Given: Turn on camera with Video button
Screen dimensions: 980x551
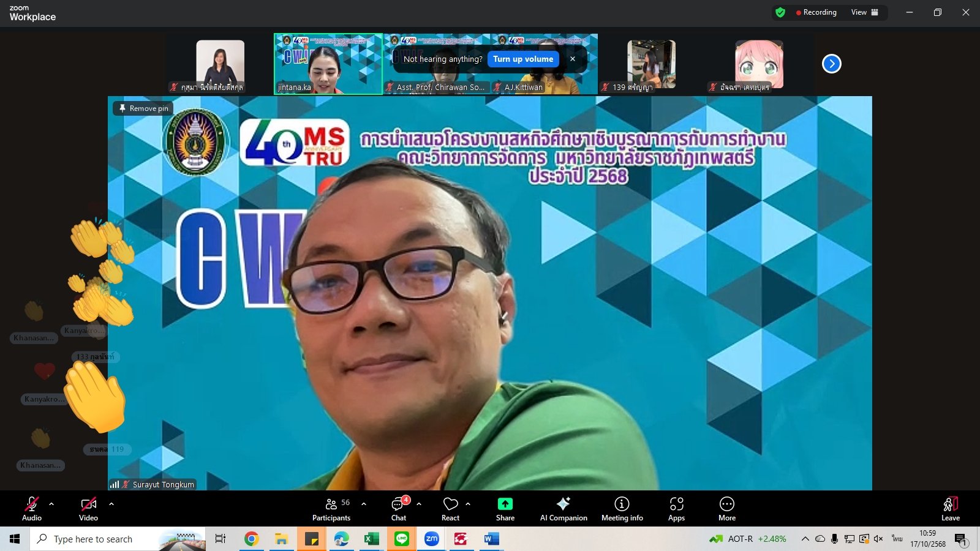Looking at the screenshot, I should pyautogui.click(x=88, y=509).
